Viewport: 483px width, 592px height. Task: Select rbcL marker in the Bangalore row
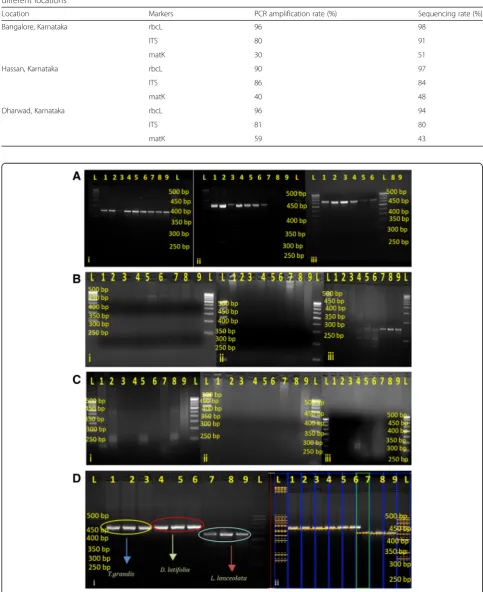155,27
